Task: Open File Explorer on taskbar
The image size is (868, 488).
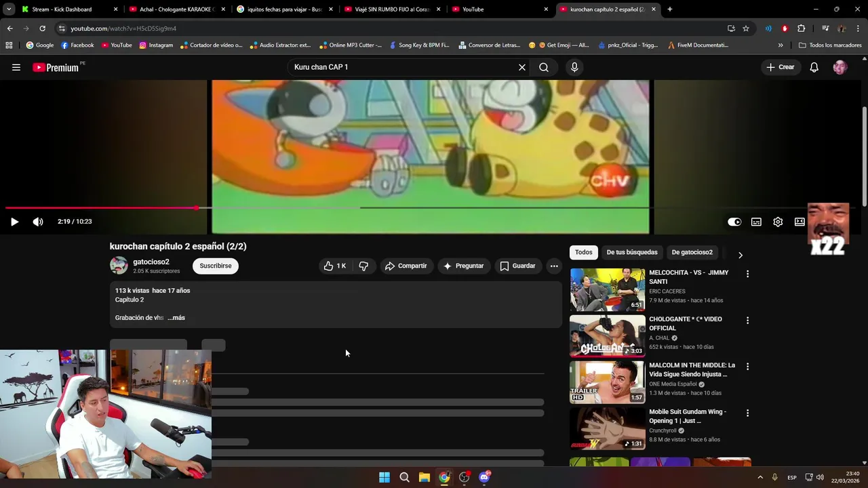Action: [x=425, y=477]
